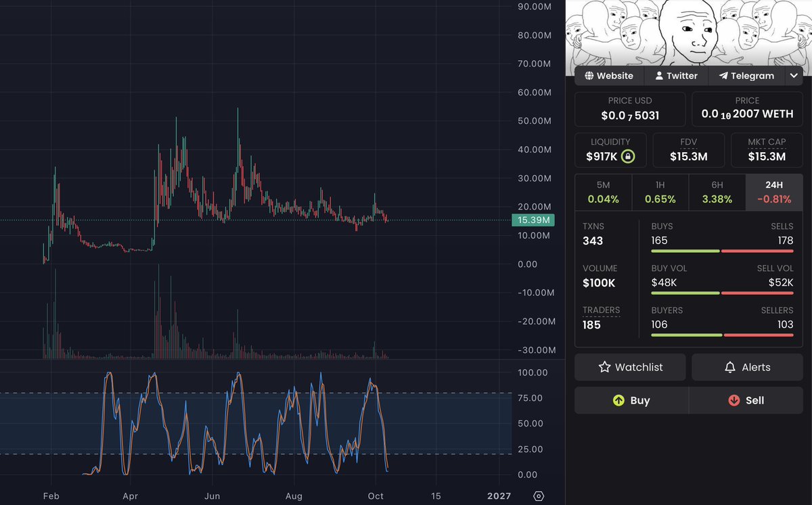
Task: Expand more social links chevron
Action: pyautogui.click(x=794, y=76)
